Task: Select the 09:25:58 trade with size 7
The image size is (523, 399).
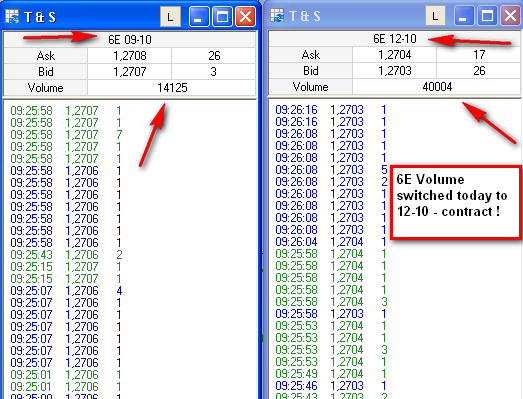Action: coord(66,135)
